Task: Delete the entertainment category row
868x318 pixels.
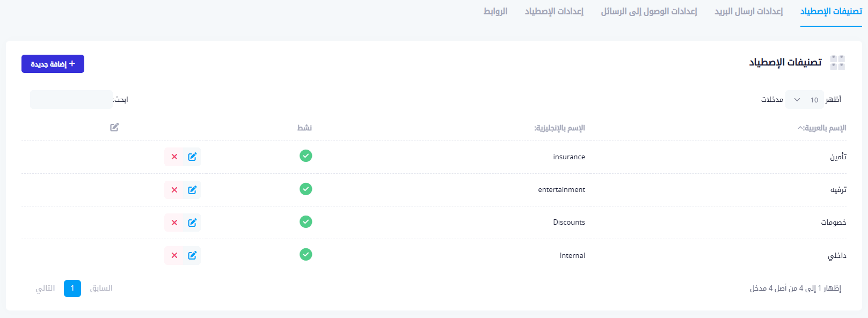Action: (x=174, y=190)
